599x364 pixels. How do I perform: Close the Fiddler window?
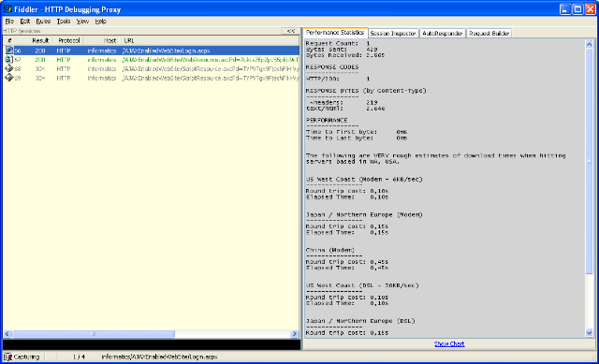[591, 9]
